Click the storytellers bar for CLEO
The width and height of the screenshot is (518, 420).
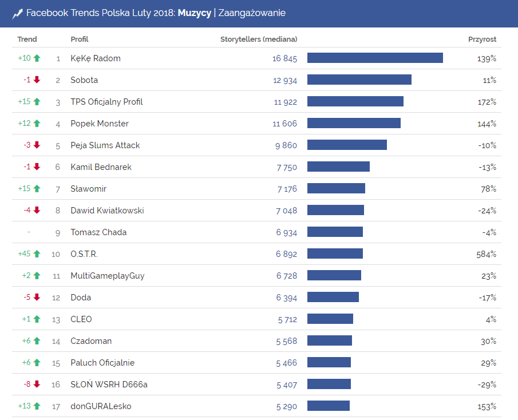point(330,319)
